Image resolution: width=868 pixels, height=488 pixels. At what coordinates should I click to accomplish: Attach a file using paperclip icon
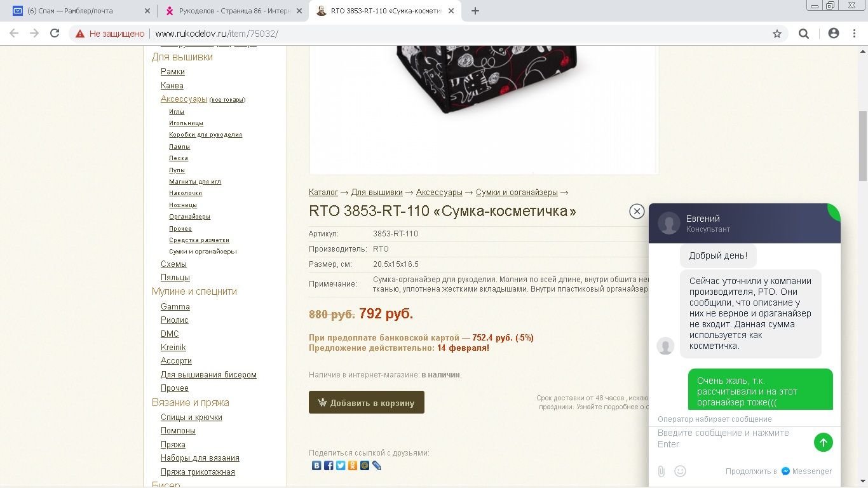point(661,471)
